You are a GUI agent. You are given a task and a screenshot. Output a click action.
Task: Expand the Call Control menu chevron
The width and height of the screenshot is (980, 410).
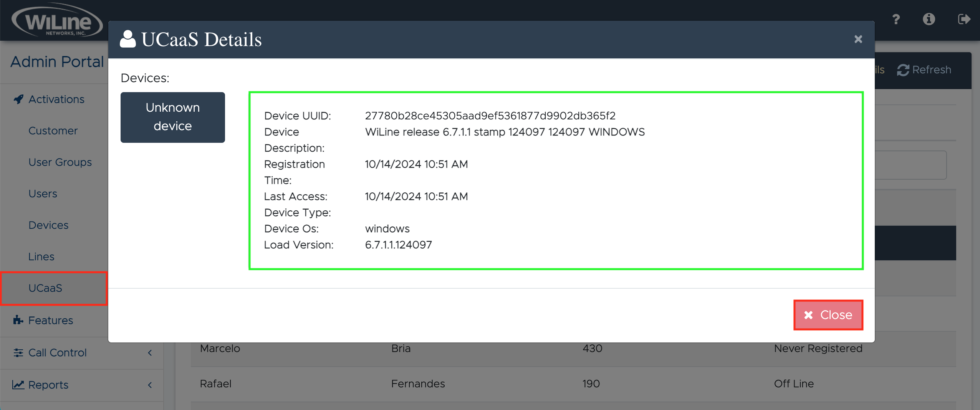coord(150,352)
